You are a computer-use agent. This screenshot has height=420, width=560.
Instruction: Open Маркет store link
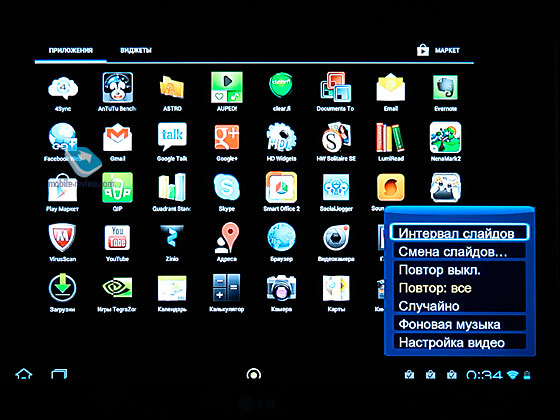pos(438,50)
